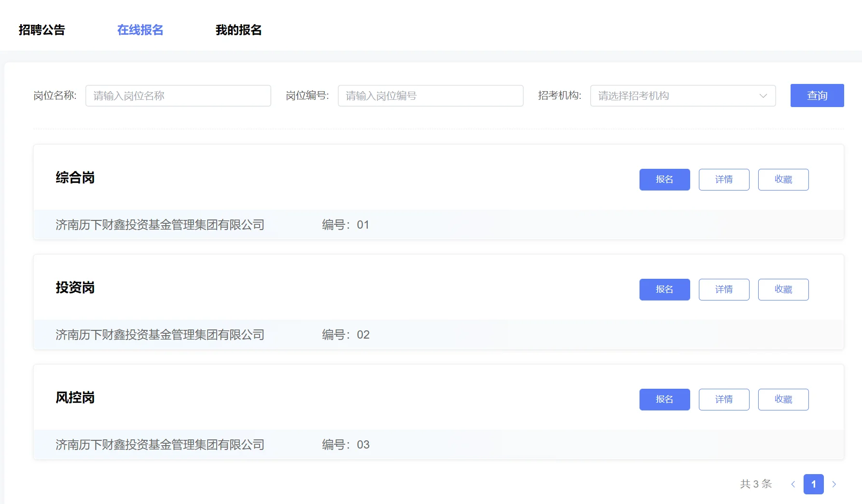Viewport: 862px width, 504px height.
Task: Click the 编号：02 text
Action: 346,335
